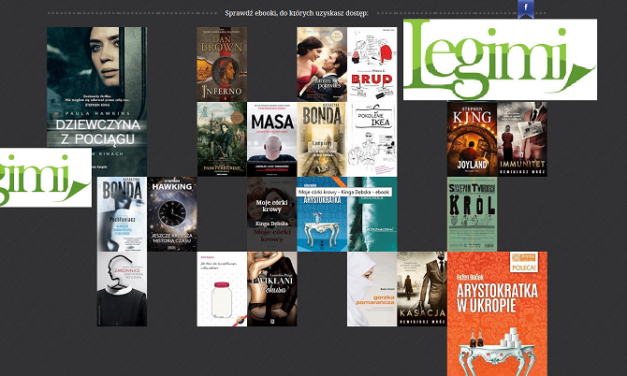Image resolution: width=627 pixels, height=376 pixels.
Task: Select the Immunitet book cover
Action: pyautogui.click(x=522, y=139)
